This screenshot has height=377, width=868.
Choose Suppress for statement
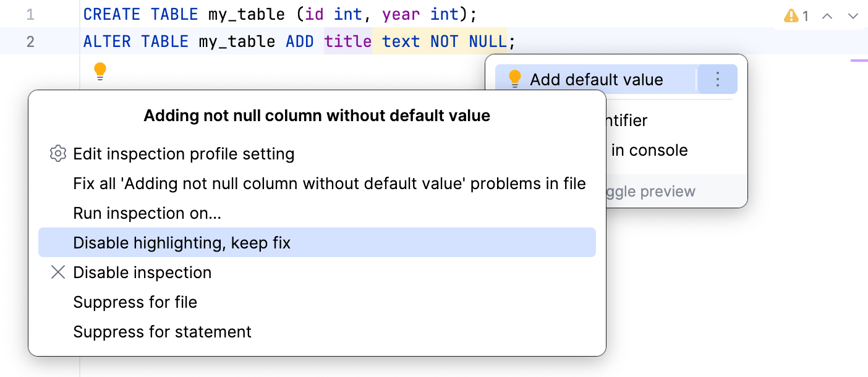tap(163, 332)
